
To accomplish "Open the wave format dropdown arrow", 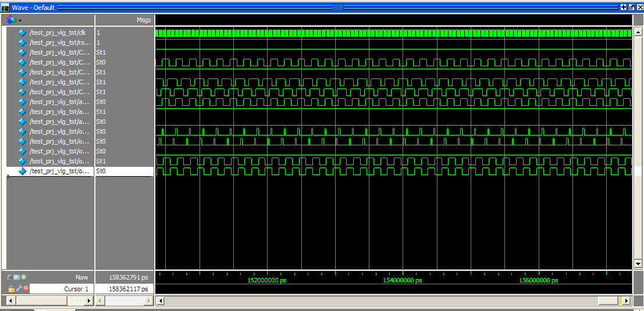I will click(x=20, y=20).
